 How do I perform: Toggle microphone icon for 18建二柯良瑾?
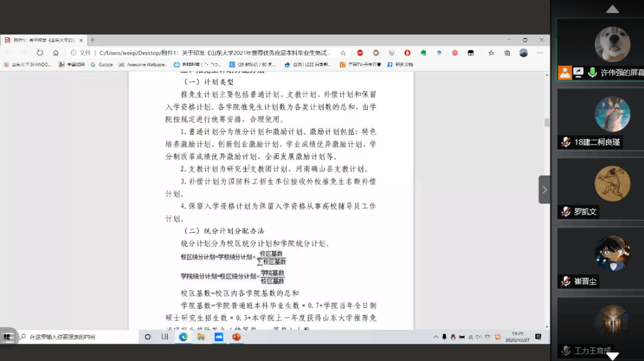point(565,142)
